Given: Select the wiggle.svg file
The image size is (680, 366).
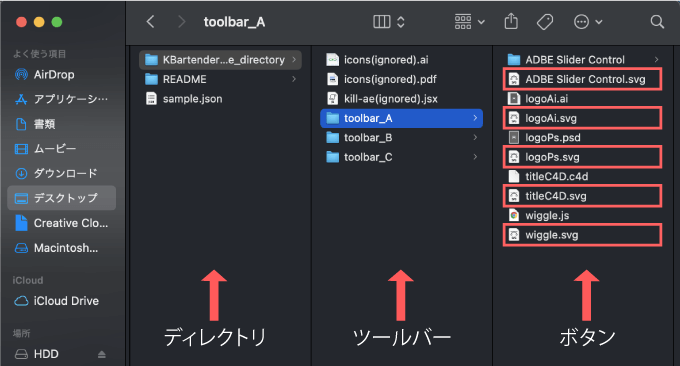Looking at the screenshot, I should pos(582,235).
